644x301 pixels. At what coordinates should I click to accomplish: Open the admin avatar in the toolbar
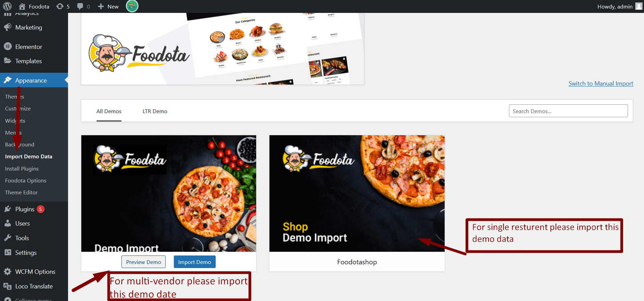pyautogui.click(x=639, y=6)
